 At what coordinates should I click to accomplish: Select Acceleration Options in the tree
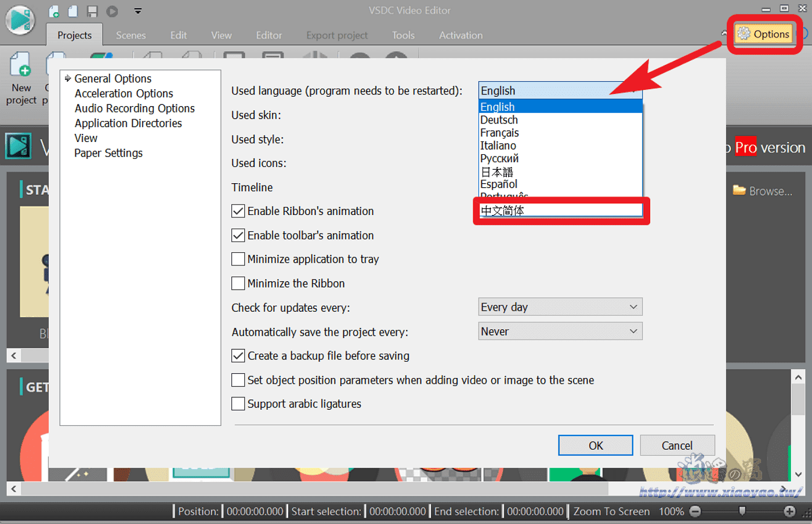pos(124,93)
